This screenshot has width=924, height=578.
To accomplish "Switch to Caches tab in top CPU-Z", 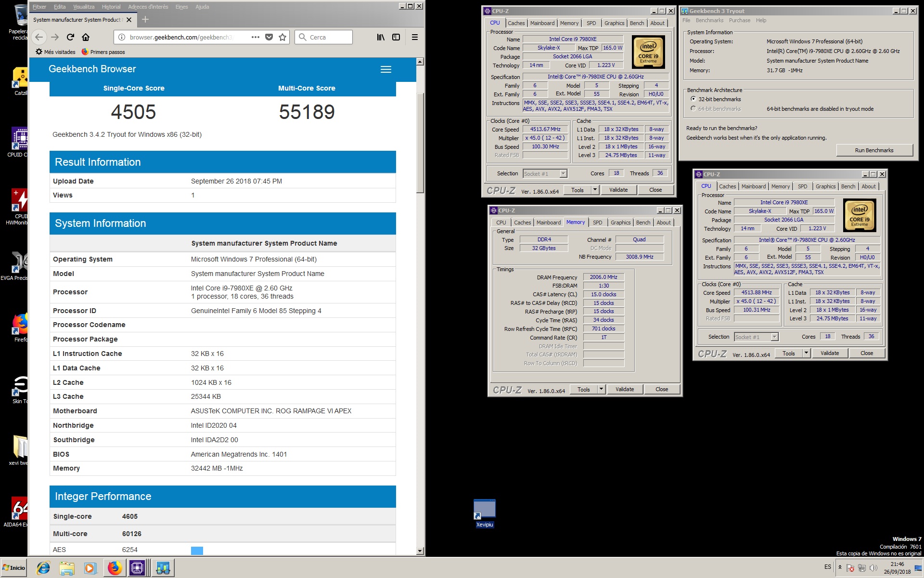I will [x=516, y=23].
